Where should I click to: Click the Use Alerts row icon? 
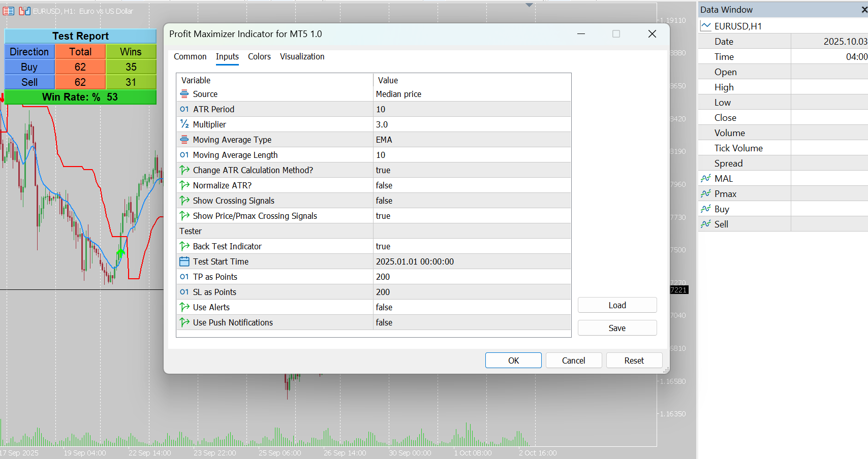184,307
